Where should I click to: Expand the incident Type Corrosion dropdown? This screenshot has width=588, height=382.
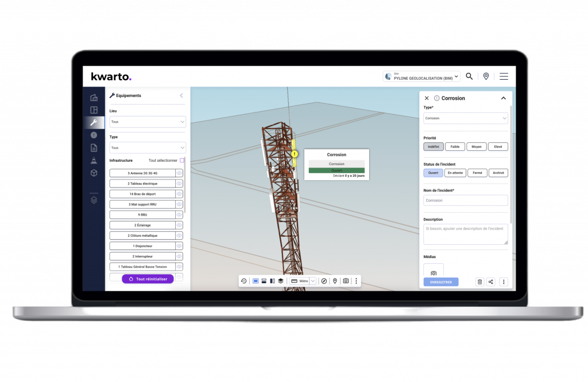click(465, 118)
